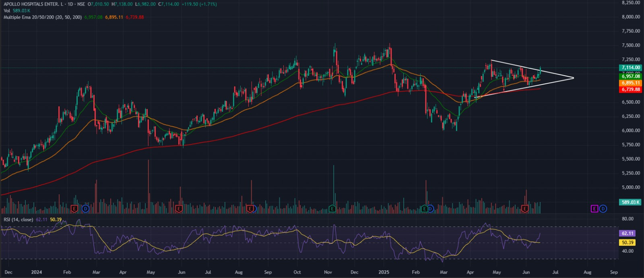Select the white triangle pattern's apex point

pyautogui.click(x=574, y=78)
